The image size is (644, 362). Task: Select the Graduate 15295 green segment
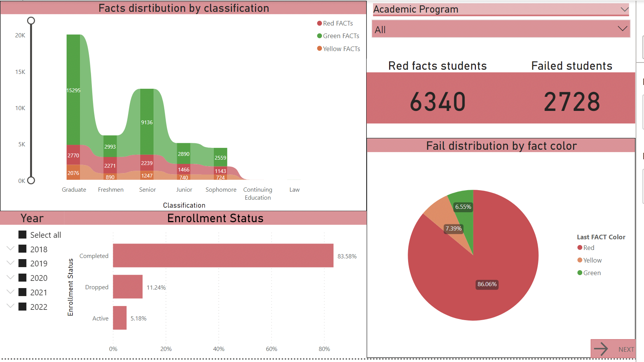(x=74, y=90)
